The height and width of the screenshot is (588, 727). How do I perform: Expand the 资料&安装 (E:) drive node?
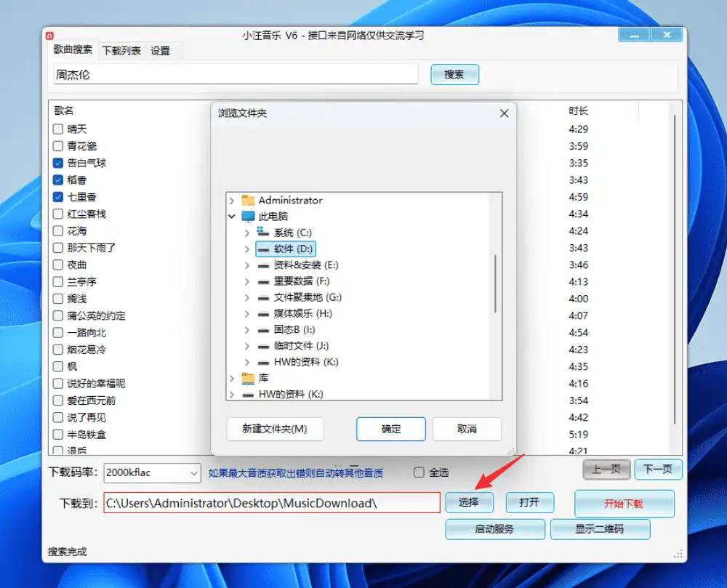247,265
